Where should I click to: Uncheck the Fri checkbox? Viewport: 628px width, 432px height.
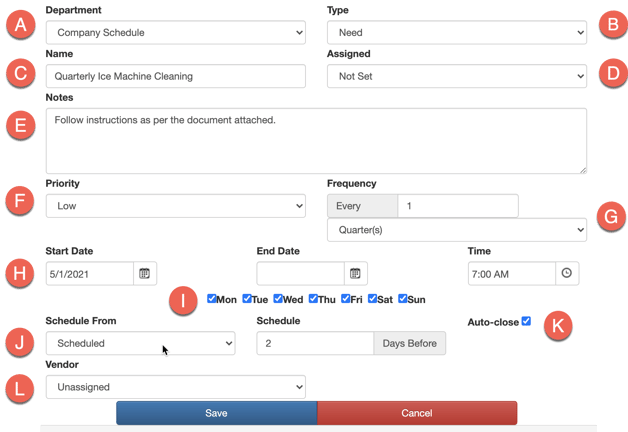click(346, 299)
